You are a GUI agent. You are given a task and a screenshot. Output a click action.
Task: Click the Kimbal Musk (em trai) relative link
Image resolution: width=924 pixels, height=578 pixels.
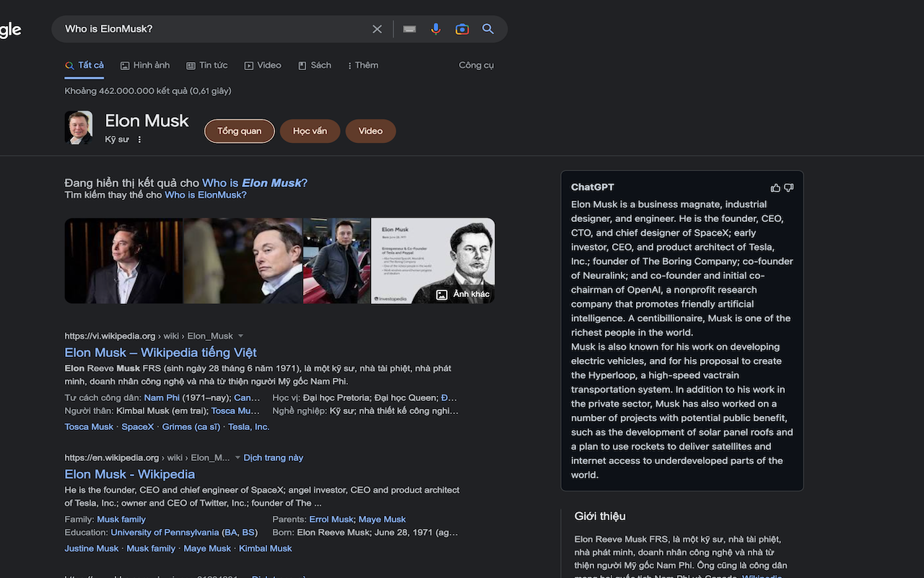162,410
